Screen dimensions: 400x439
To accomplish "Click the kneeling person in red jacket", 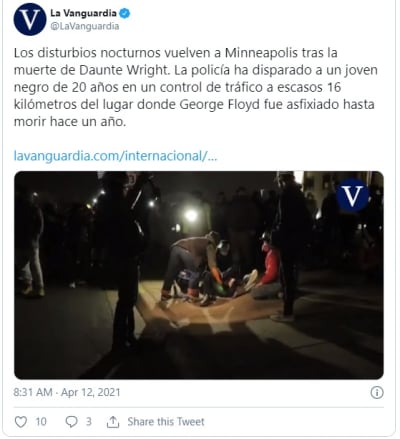I will 268,270.
